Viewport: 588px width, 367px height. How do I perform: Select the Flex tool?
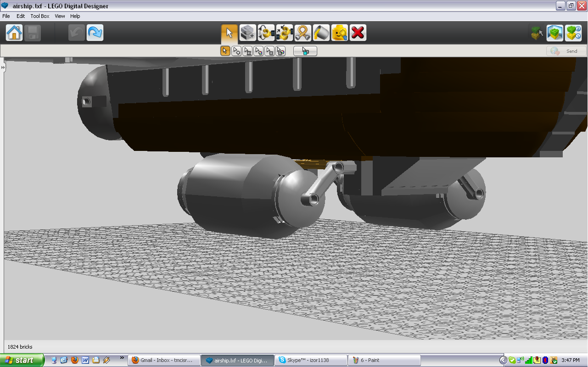tap(303, 33)
